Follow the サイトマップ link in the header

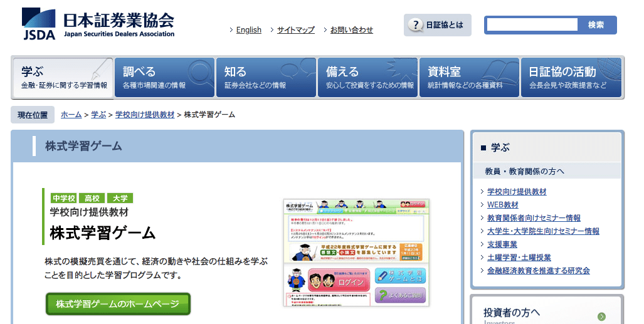pyautogui.click(x=295, y=30)
